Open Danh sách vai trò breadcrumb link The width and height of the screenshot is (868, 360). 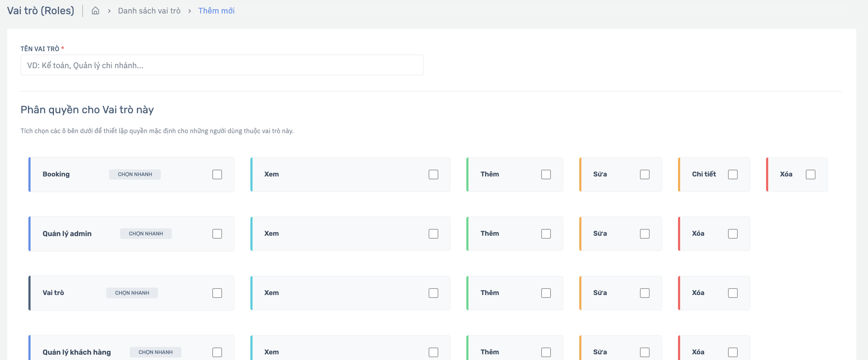[x=149, y=11]
